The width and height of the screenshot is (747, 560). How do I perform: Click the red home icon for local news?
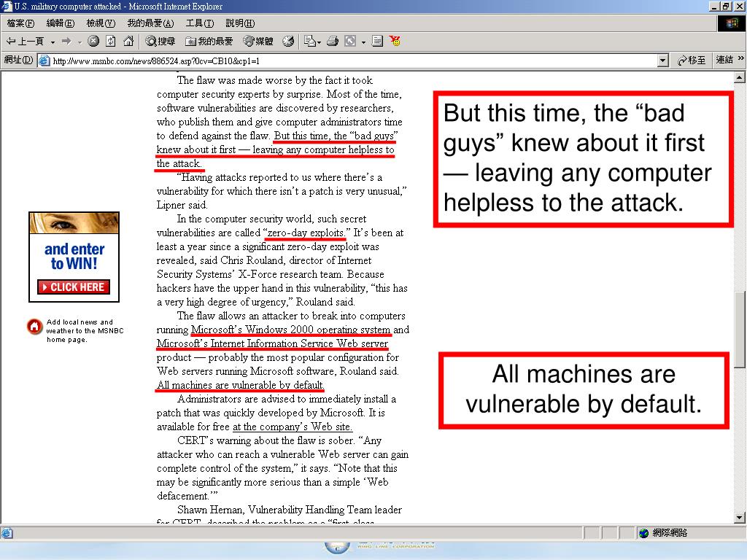(35, 327)
